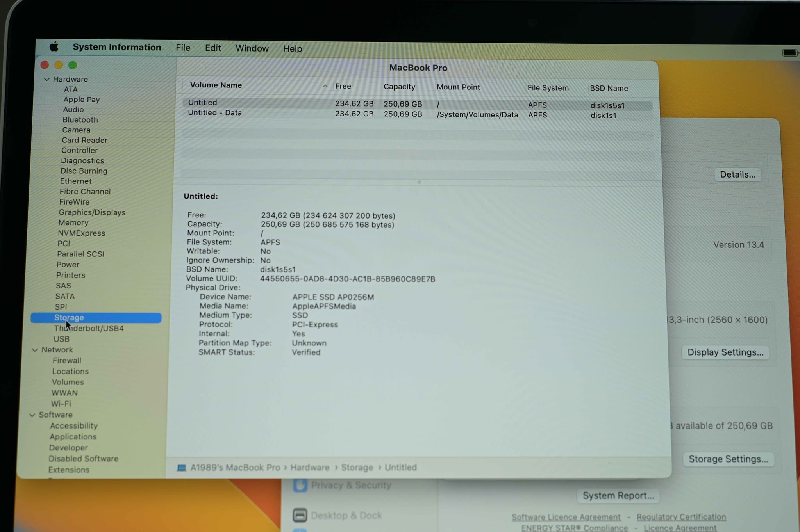Select Card Reader in the sidebar
The height and width of the screenshot is (532, 800).
[x=84, y=140]
